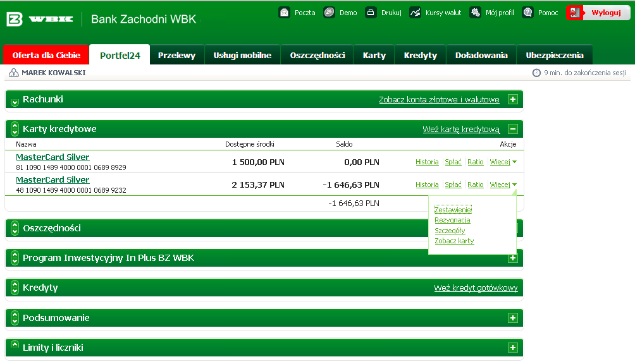The height and width of the screenshot is (364, 635).
Task: Open the Kredyty tab in navigation
Action: [x=421, y=55]
